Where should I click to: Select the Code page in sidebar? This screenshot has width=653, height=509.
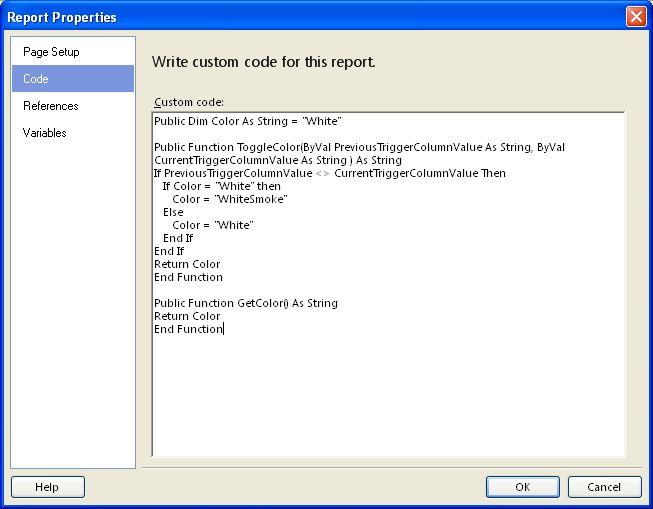36,79
